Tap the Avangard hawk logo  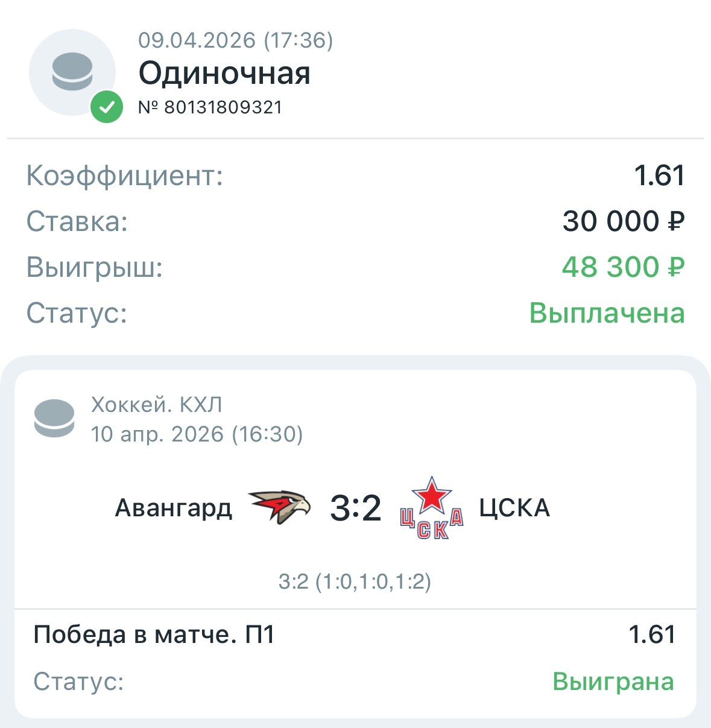[x=280, y=507]
